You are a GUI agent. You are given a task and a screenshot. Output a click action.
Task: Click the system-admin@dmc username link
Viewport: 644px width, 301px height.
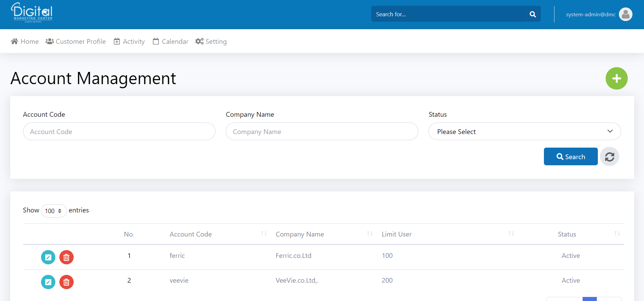tap(590, 14)
